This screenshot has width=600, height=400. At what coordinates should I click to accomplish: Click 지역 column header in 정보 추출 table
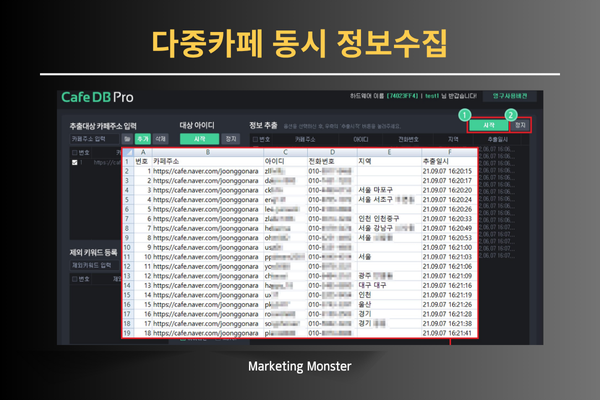tap(453, 139)
